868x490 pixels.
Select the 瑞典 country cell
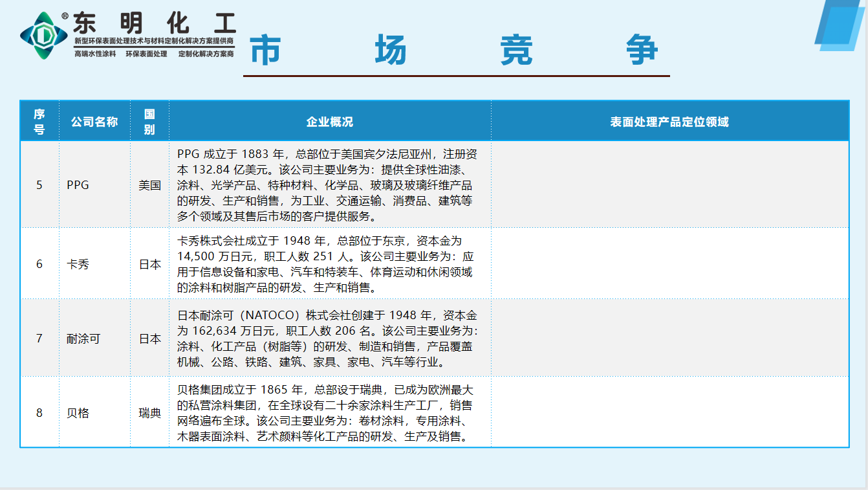pos(149,412)
